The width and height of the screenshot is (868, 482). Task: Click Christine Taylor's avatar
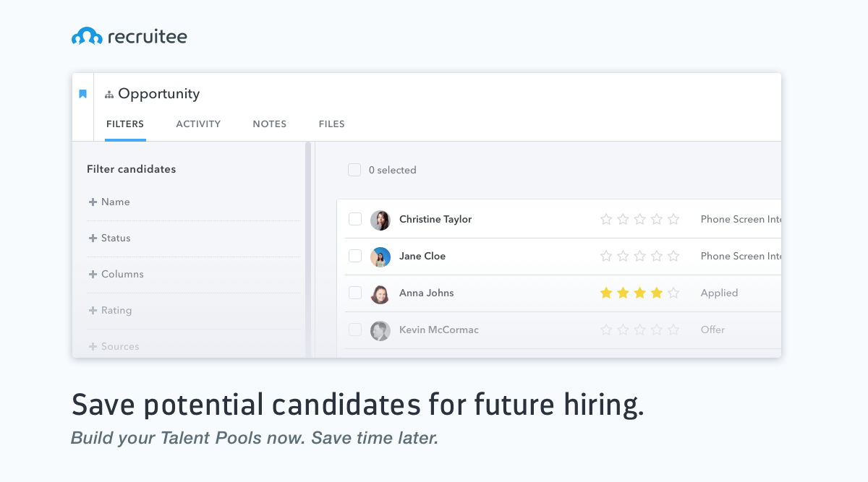point(380,220)
